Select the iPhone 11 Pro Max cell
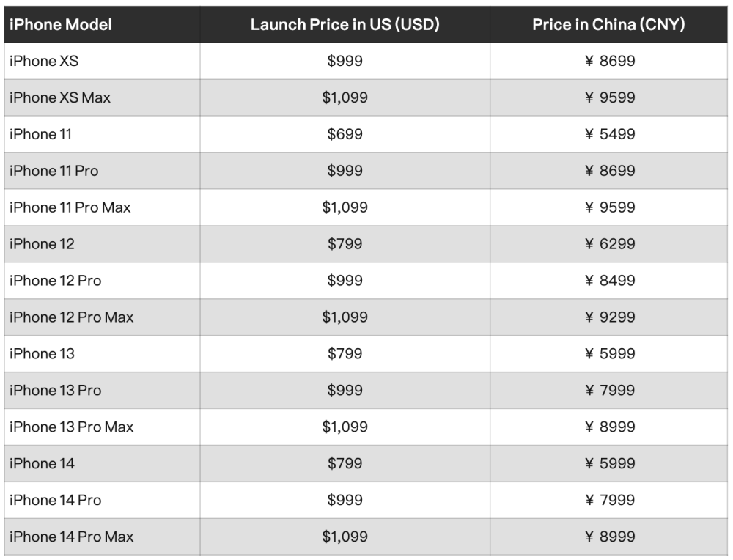 coord(70,207)
